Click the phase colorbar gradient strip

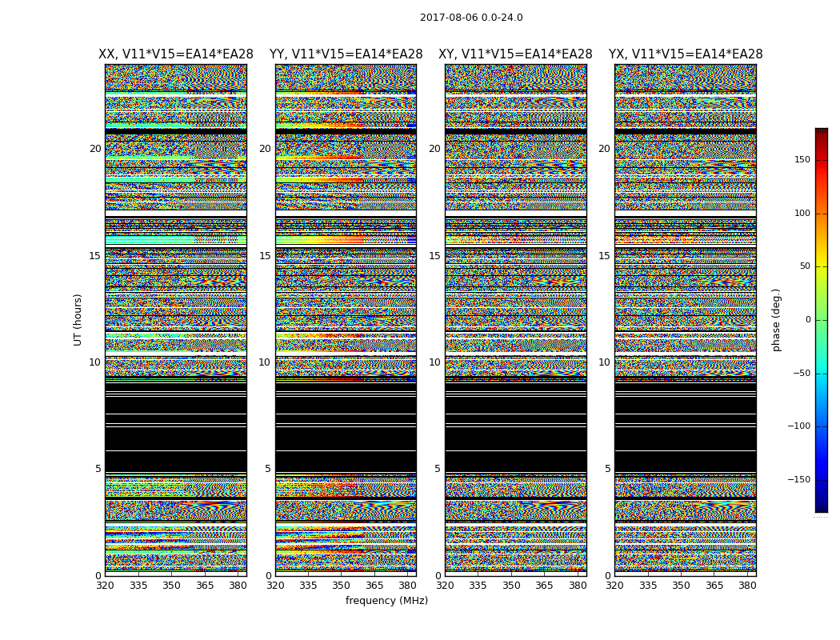[x=821, y=320]
